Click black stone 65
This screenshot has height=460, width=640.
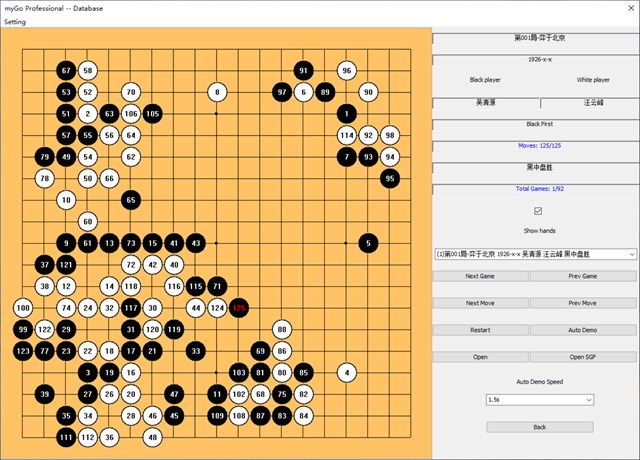[x=131, y=200]
